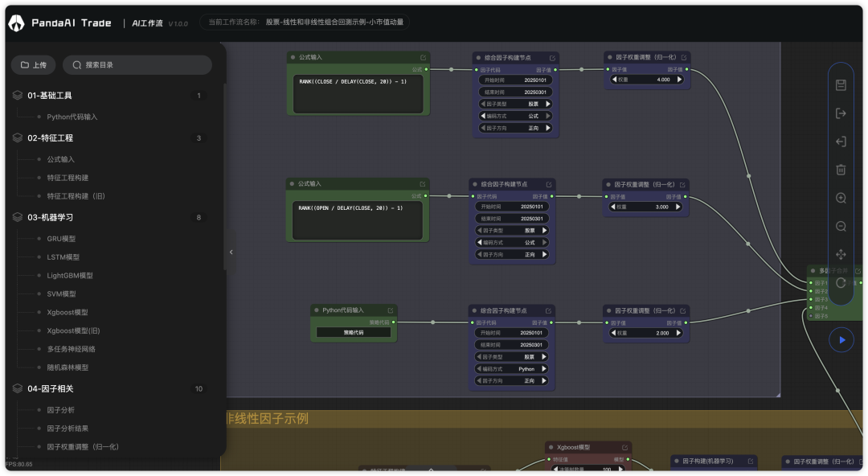
Task: Click left arrow of 编码方式 Python selector
Action: 479,369
